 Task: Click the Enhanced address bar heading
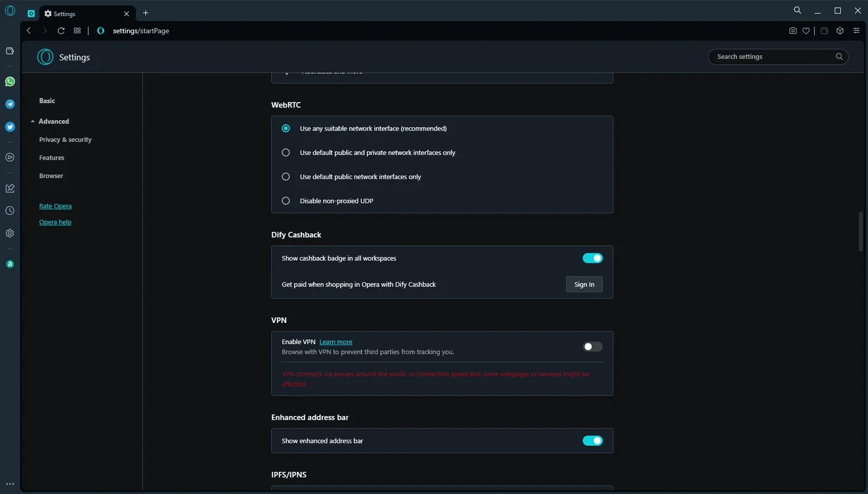tap(310, 417)
